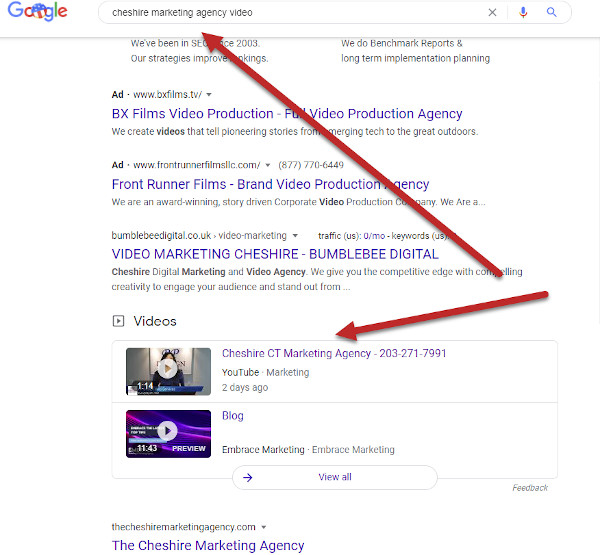
Task: Open Front Runner Films ad link
Action: (x=270, y=184)
